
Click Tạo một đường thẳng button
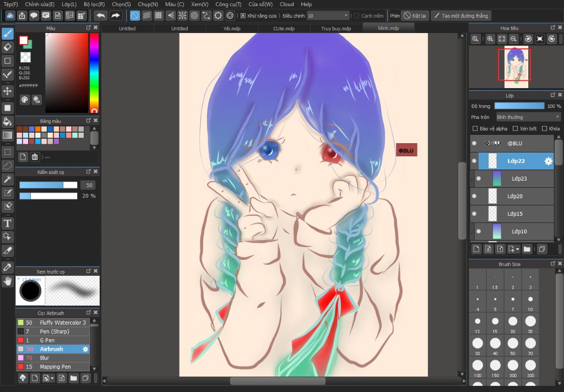461,16
